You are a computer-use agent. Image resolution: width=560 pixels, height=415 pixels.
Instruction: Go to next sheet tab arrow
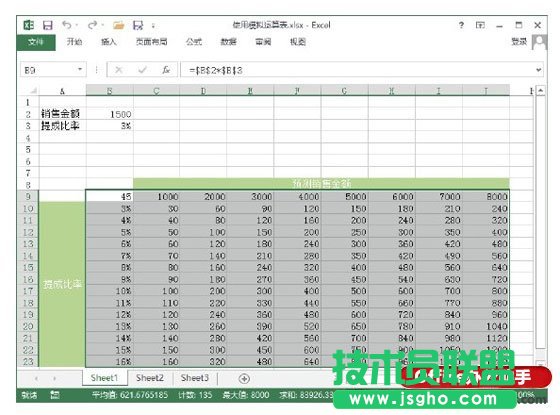[54, 378]
